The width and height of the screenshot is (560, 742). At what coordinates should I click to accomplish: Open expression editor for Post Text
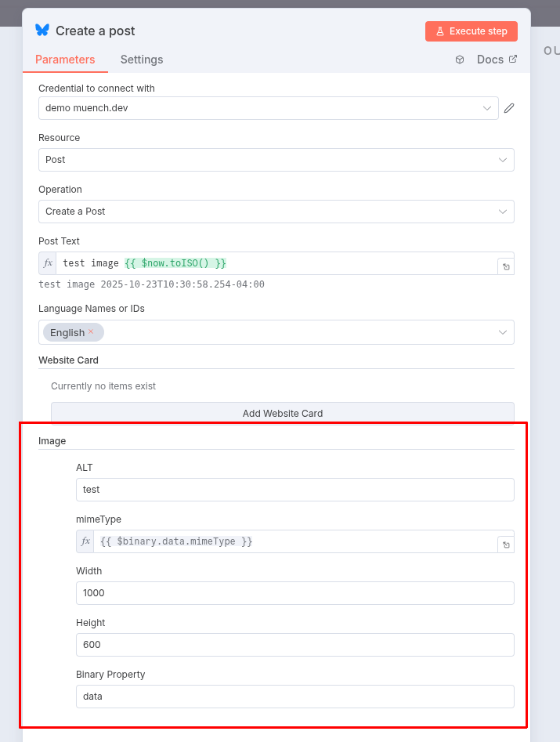[x=506, y=267]
